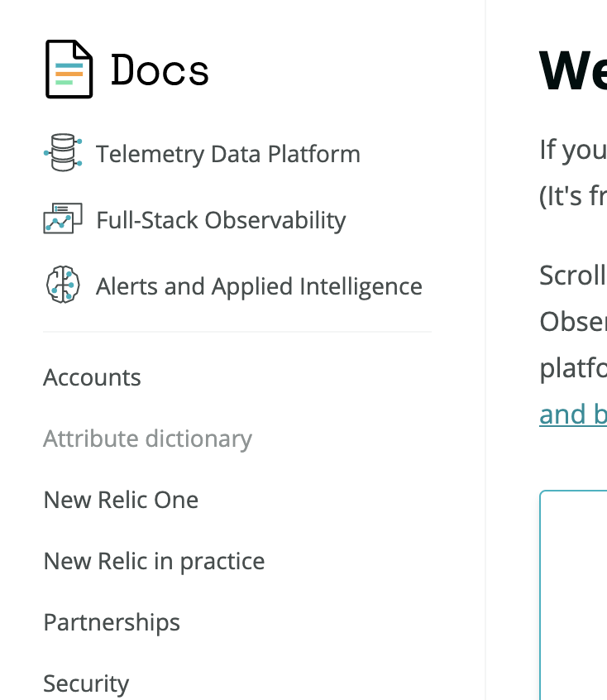Click the colored lines inside the Docs logo
Screen dimensions: 607x700
tap(68, 73)
